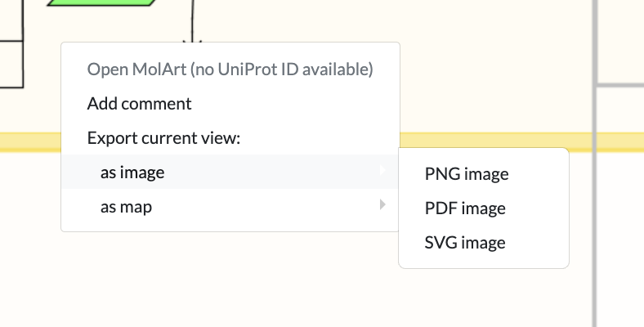Screen dimensions: 644x327
Task: Choose Add comment from the context menu
Action: click(140, 104)
